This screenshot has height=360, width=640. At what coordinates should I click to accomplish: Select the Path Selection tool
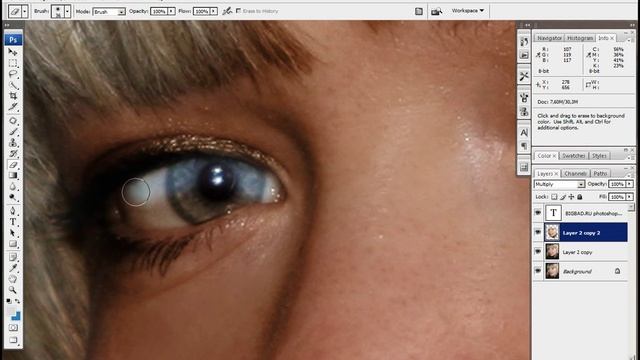click(13, 233)
